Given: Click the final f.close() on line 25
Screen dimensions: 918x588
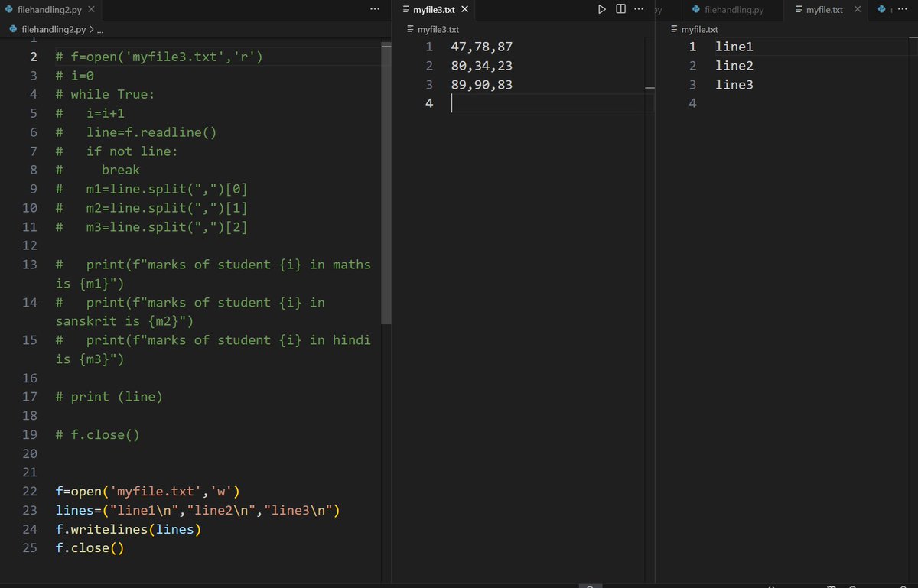Looking at the screenshot, I should coord(90,548).
